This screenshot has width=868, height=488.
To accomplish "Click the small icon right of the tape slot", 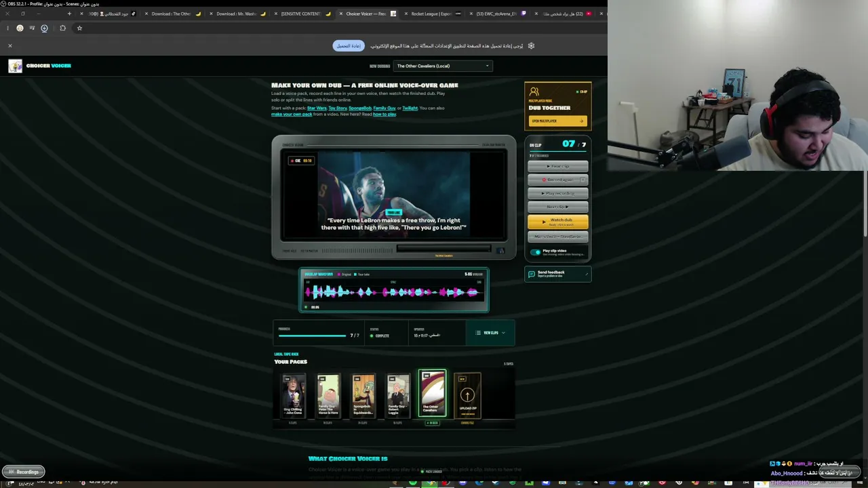I will coord(500,251).
